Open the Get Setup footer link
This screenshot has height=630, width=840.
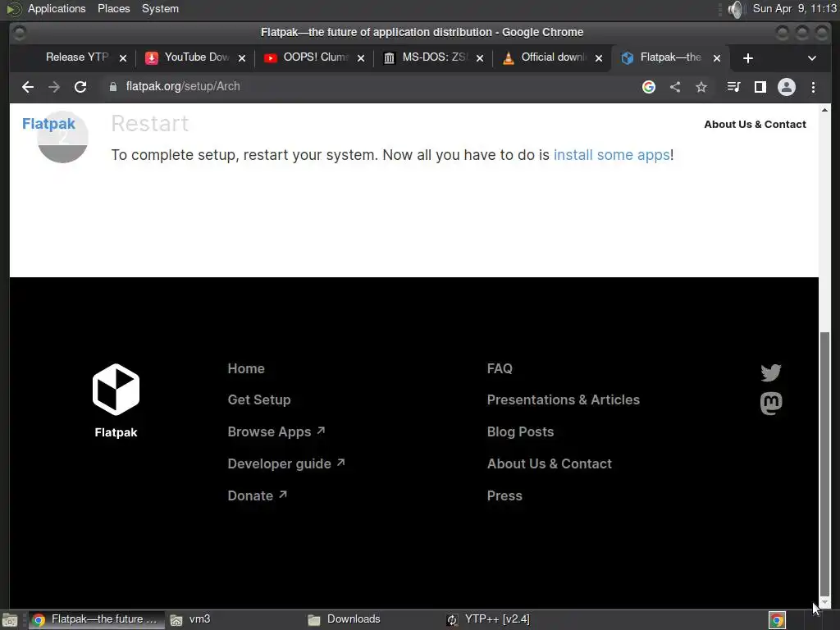(259, 399)
